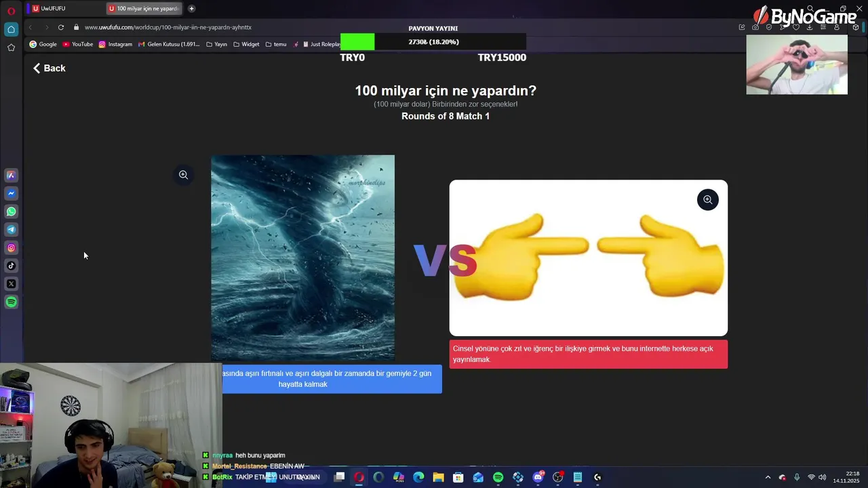
Task: Reload the current page
Action: [61, 27]
